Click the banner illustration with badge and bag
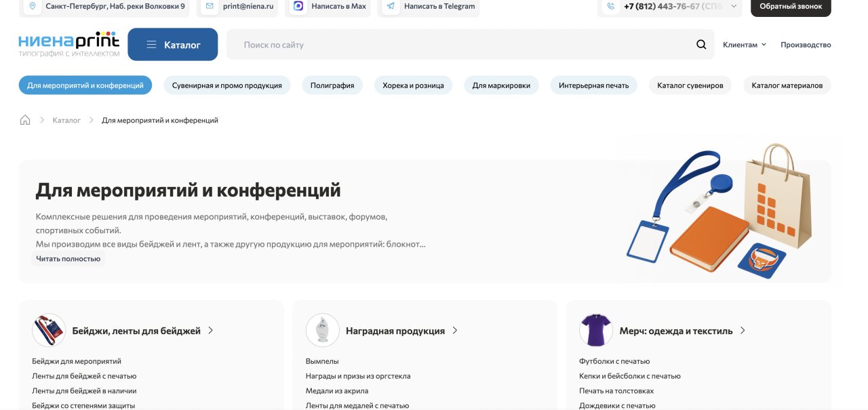 coord(719,211)
